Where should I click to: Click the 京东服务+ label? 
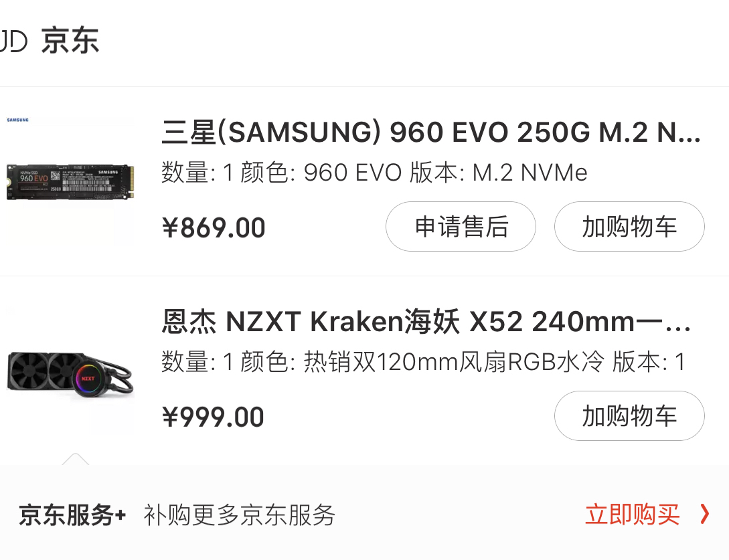[x=72, y=515]
